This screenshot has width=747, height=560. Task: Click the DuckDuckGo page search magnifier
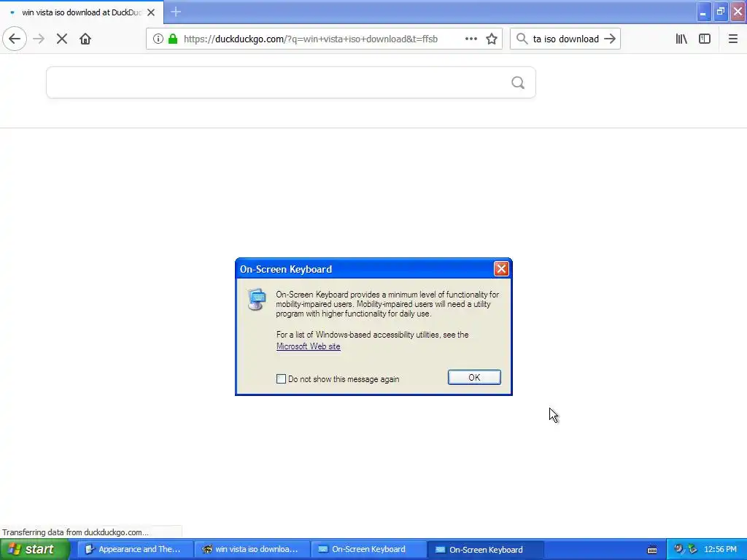click(518, 83)
